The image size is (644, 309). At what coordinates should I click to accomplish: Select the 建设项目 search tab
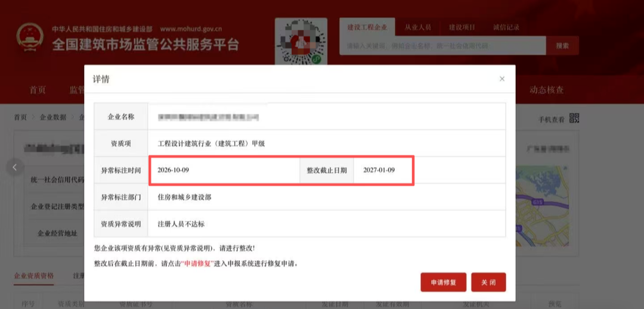462,27
